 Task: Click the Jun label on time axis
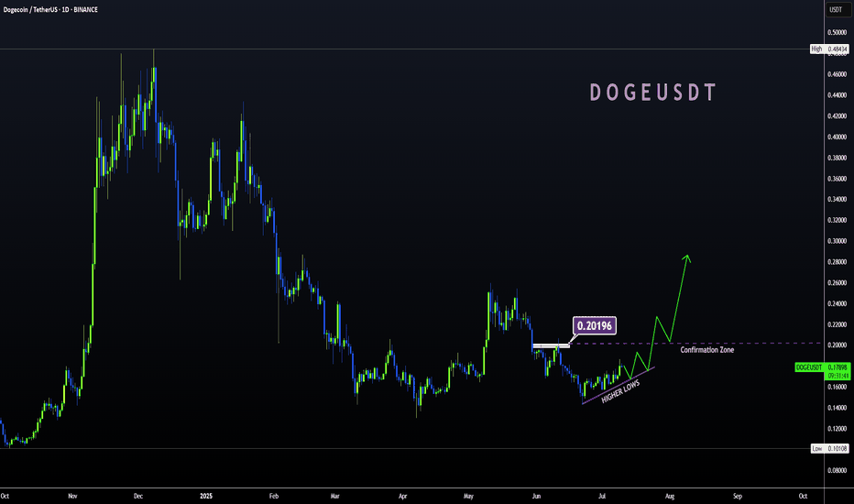coord(536,496)
